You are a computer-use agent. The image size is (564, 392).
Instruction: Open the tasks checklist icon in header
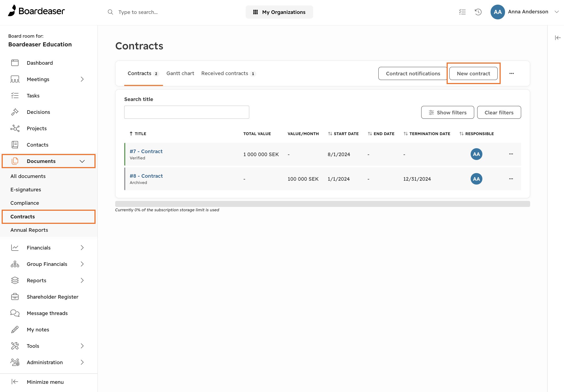[462, 12]
